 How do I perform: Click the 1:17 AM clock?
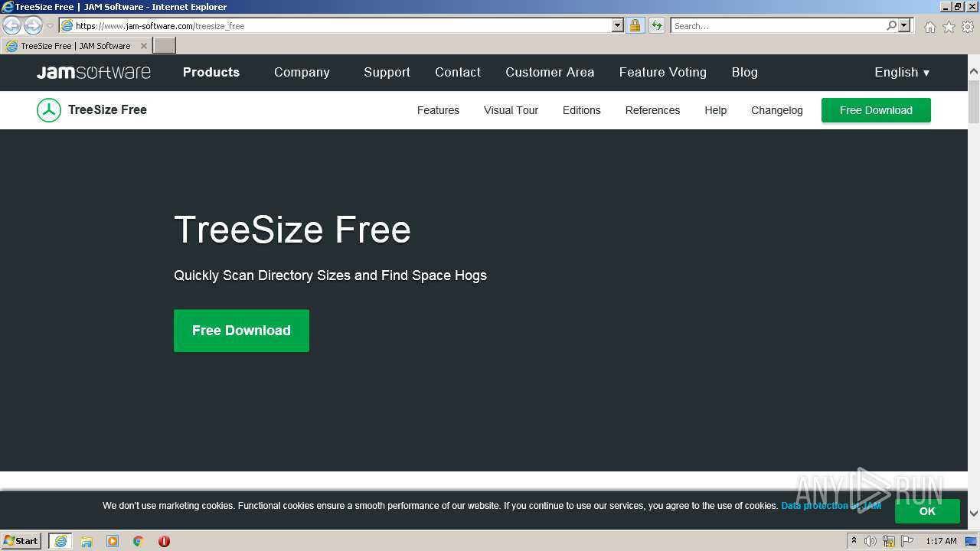click(x=941, y=541)
